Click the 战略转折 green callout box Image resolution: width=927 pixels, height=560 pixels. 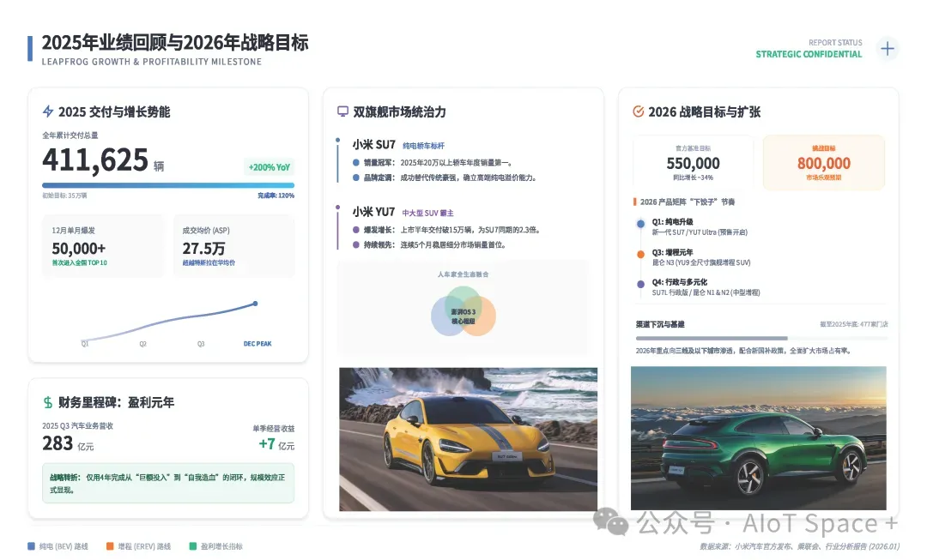168,483
